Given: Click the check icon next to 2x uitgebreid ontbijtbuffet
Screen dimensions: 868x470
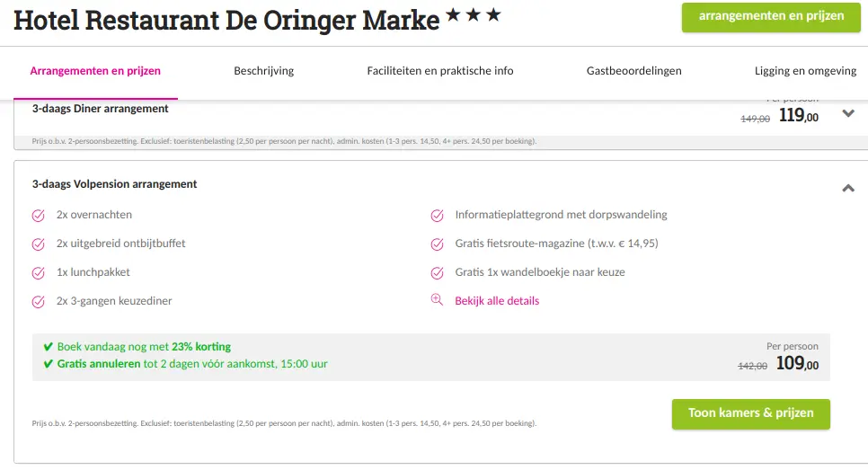Looking at the screenshot, I should (39, 244).
